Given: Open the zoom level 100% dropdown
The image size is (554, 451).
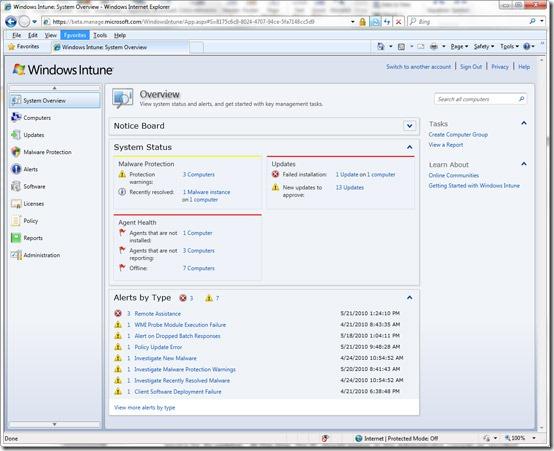Looking at the screenshot, I should 534,438.
